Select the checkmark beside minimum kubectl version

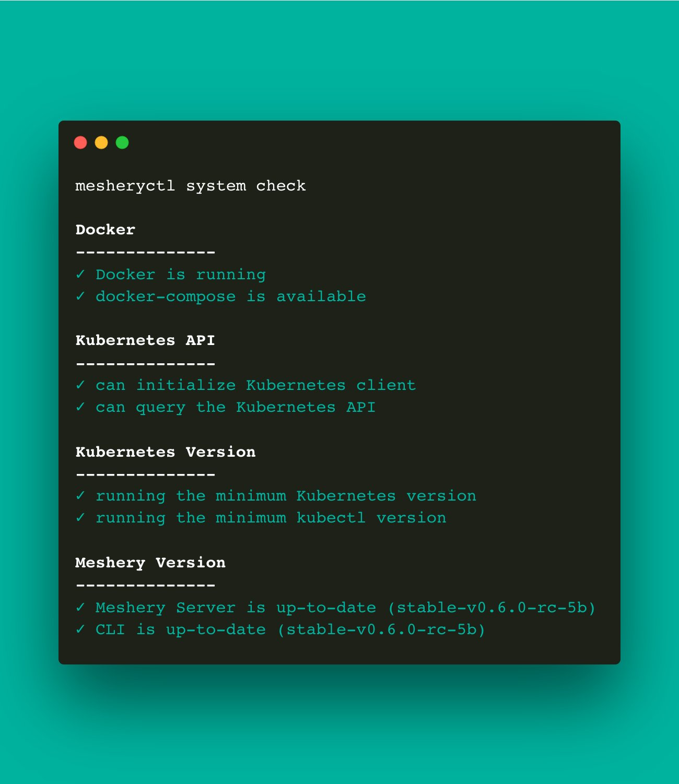click(81, 518)
